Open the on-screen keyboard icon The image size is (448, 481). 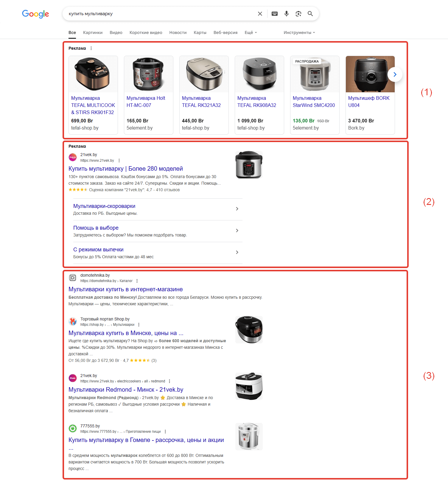[x=275, y=14]
